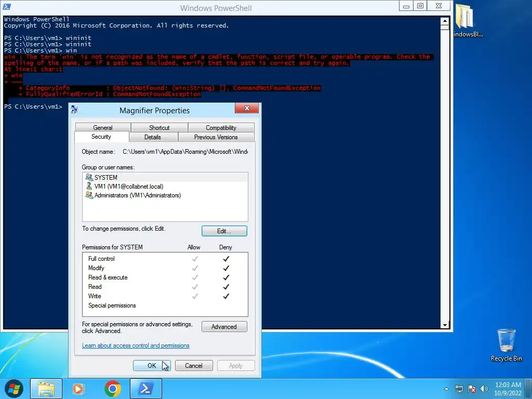Viewport: 532px width, 399px height.
Task: Open the Previous Versions tab
Action: 216,137
